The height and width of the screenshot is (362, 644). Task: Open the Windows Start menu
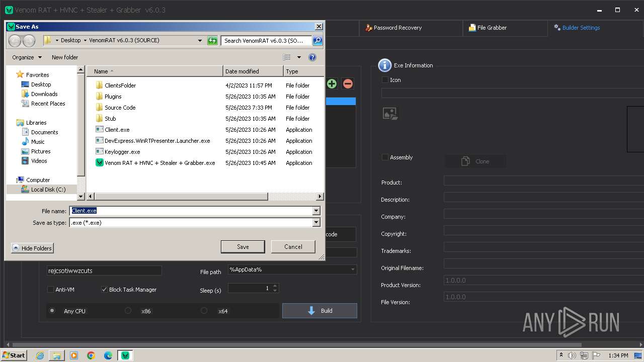pyautogui.click(x=14, y=355)
